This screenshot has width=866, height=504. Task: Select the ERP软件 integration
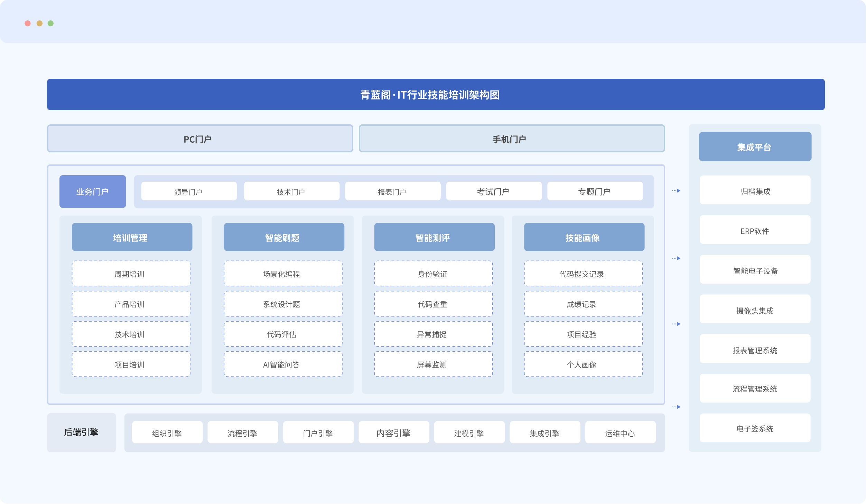[755, 230]
